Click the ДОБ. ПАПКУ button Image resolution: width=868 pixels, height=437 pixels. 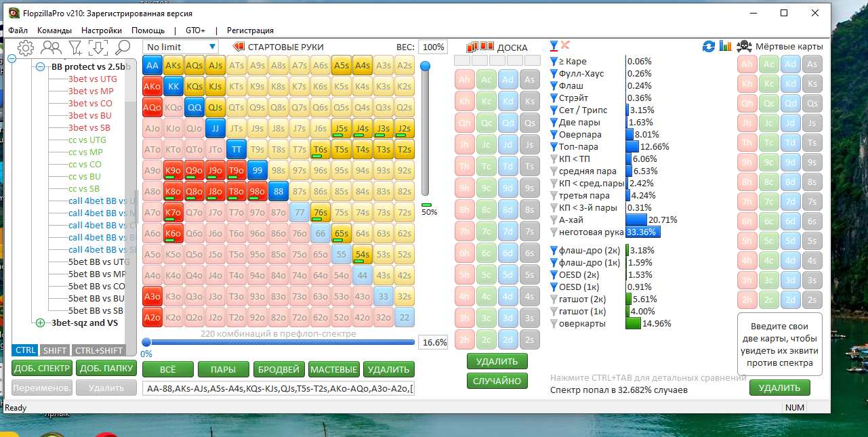[106, 369]
